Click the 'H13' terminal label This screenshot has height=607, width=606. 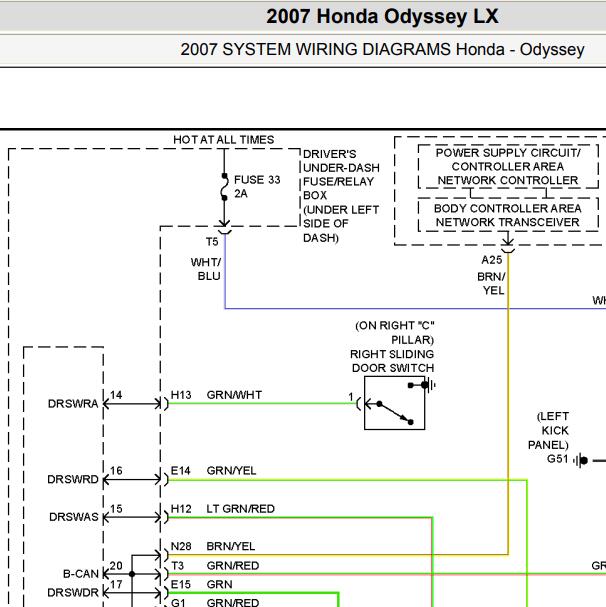coord(181,395)
